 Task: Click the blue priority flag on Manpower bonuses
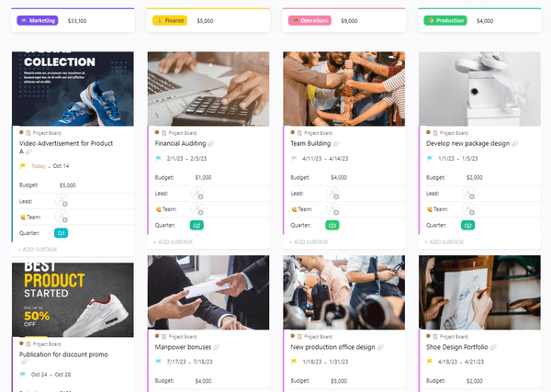pyautogui.click(x=159, y=362)
